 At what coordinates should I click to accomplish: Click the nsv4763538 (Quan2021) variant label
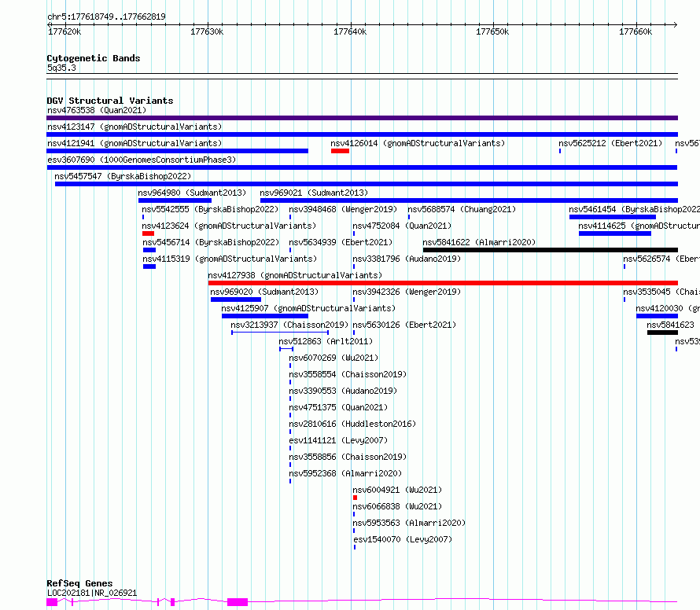tap(97, 110)
